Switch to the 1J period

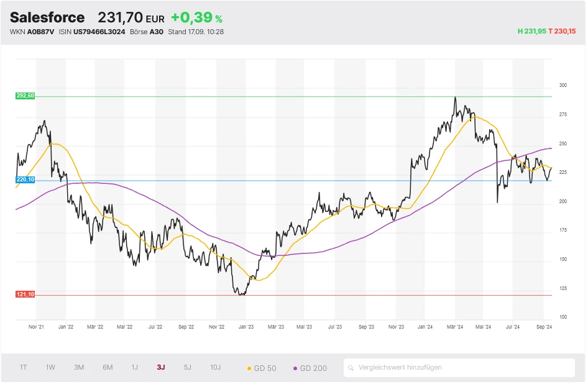pyautogui.click(x=134, y=367)
